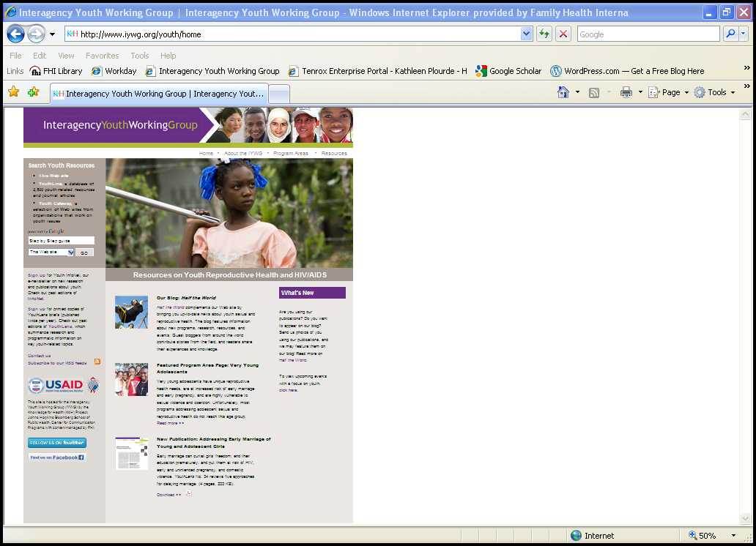Expand the address bar URL dropdown
The image size is (756, 546).
coord(526,34)
